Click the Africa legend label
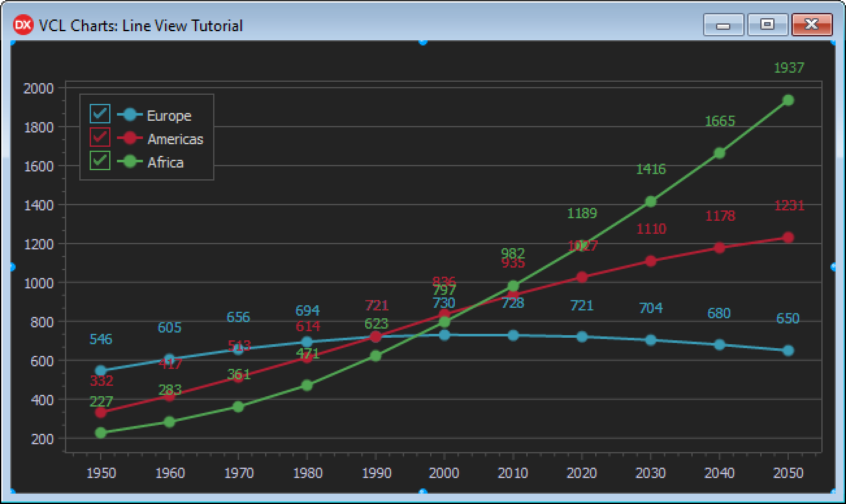Screen dimensions: 846x504 point(166,162)
